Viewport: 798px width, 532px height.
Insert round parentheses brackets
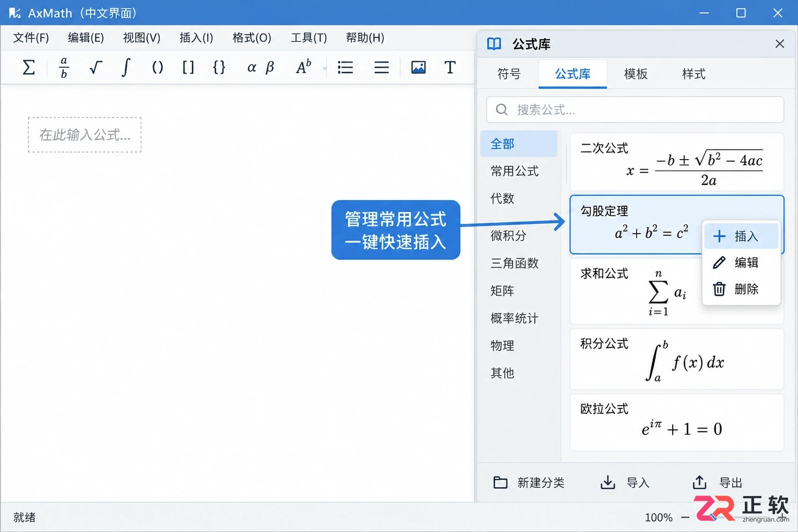click(157, 68)
